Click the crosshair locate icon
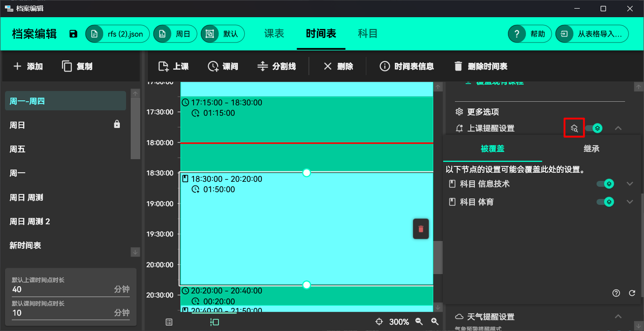 [x=379, y=322]
